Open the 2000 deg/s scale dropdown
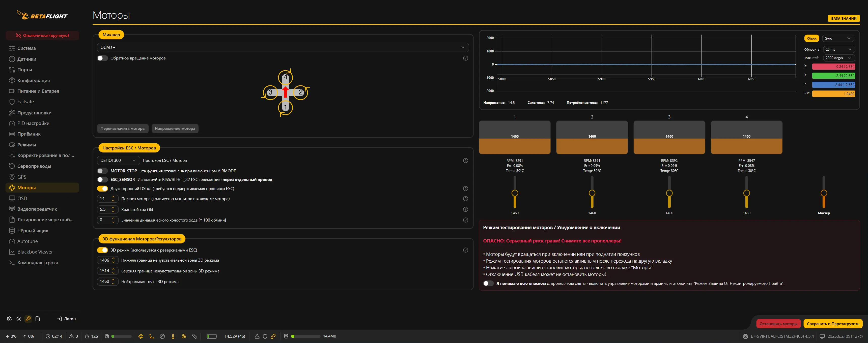 (x=839, y=58)
